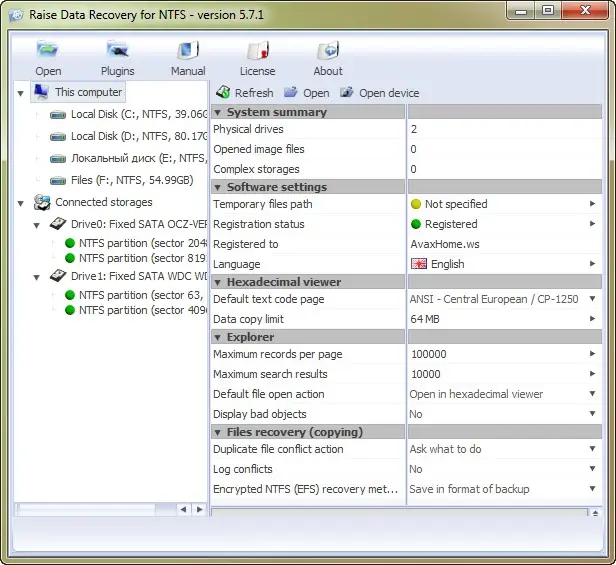Viewport: 616px width, 565px height.
Task: Click yellow Not specified status indicator
Action: (416, 204)
